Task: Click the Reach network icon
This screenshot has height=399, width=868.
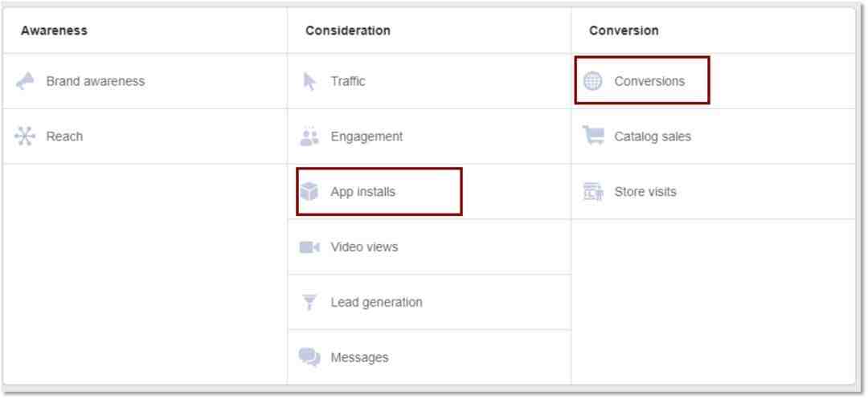Action: [24, 136]
